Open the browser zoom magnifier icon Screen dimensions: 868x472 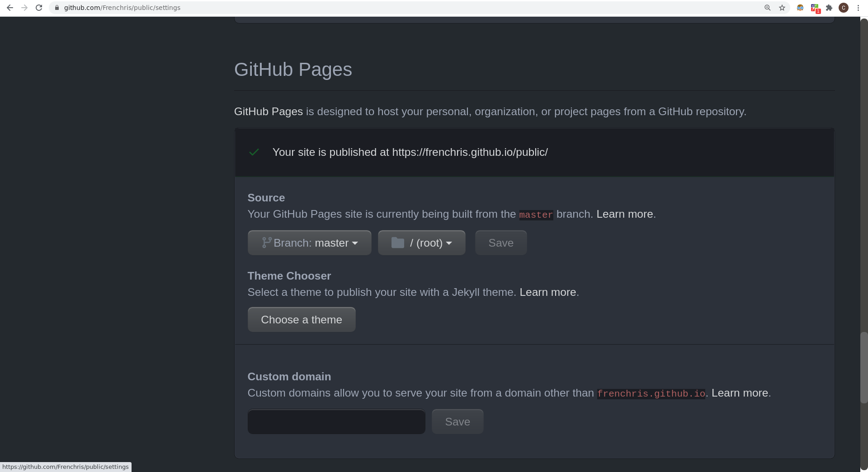tap(767, 8)
